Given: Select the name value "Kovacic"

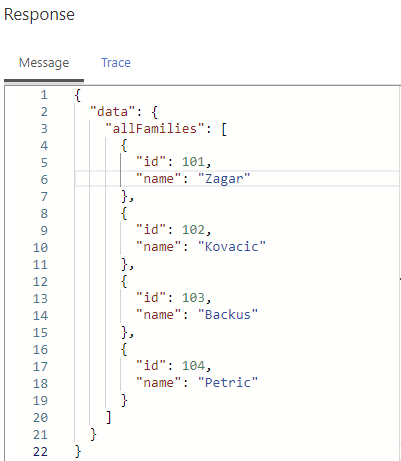Looking at the screenshot, I should pos(232,247).
